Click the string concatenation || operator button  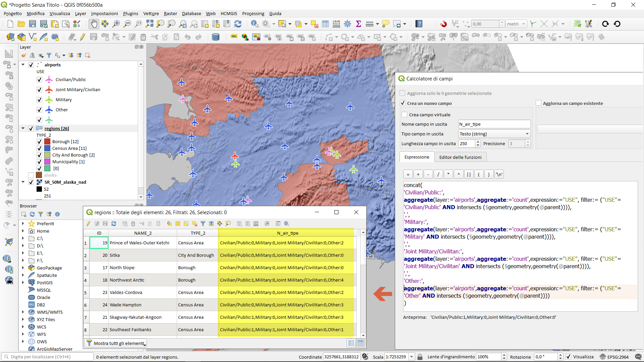[x=469, y=174]
